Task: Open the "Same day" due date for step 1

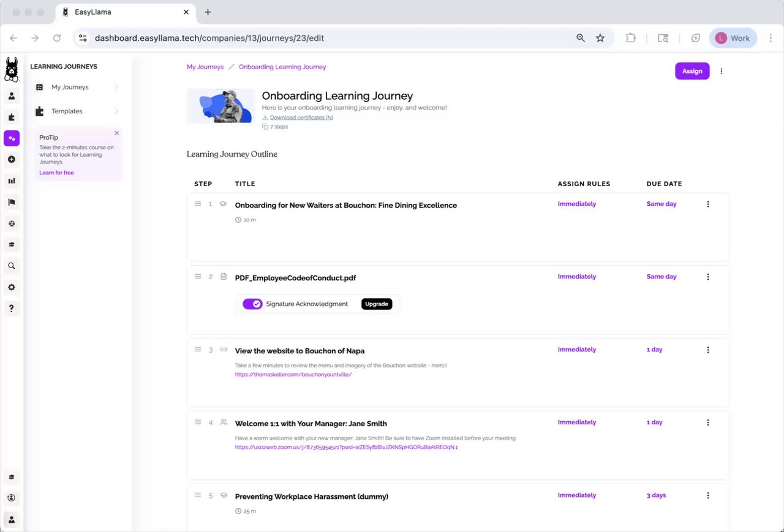Action: coord(661,204)
